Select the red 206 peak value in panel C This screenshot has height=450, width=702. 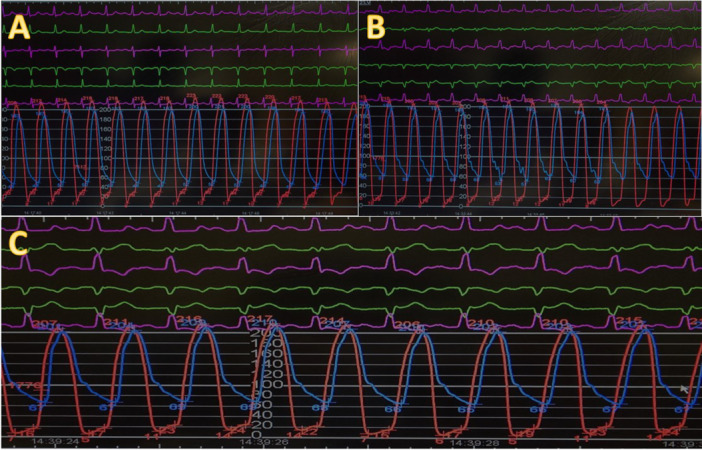click(408, 325)
